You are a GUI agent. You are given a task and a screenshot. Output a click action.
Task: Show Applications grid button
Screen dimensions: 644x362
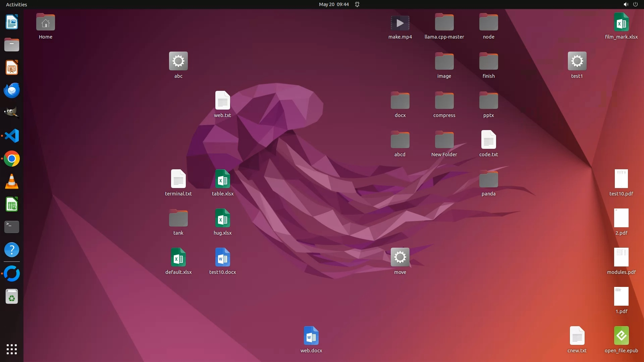point(12,349)
